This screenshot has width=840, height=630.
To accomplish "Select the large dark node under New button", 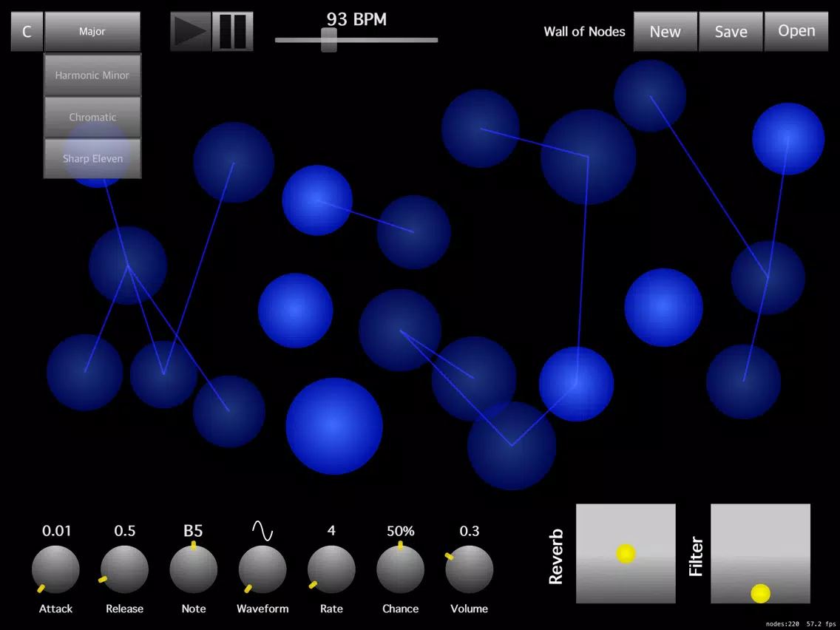I will 588,157.
